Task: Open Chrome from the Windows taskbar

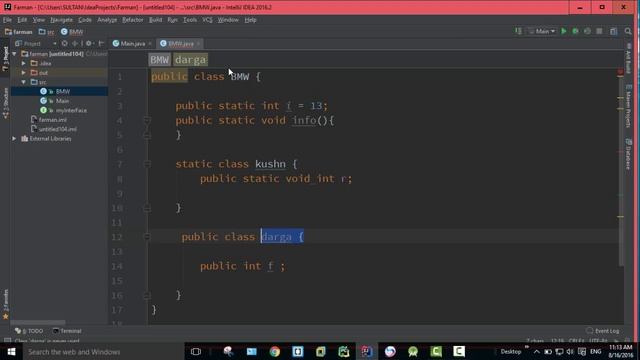Action: 275,351
